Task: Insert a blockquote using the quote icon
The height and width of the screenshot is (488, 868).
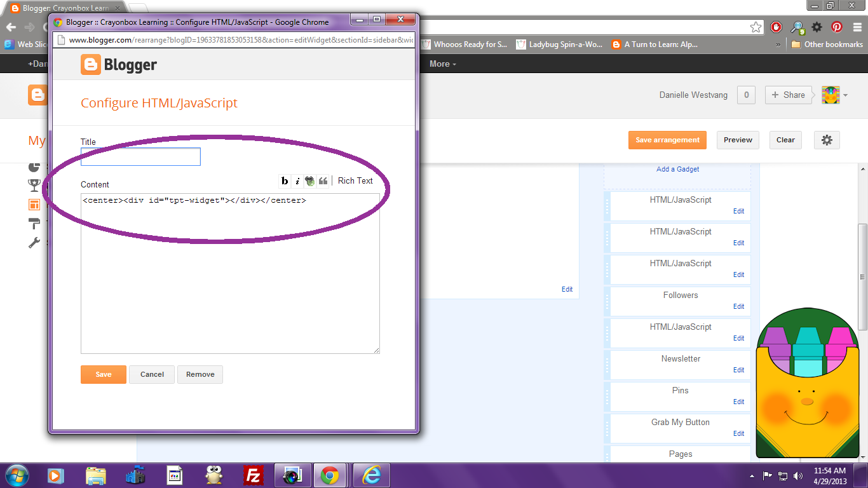Action: click(323, 180)
